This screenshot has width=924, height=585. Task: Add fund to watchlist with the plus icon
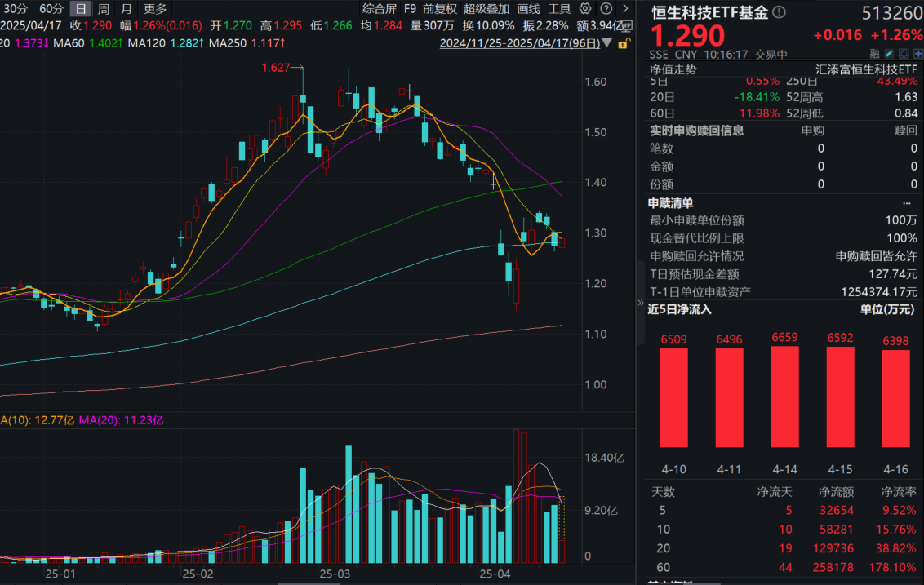918,52
